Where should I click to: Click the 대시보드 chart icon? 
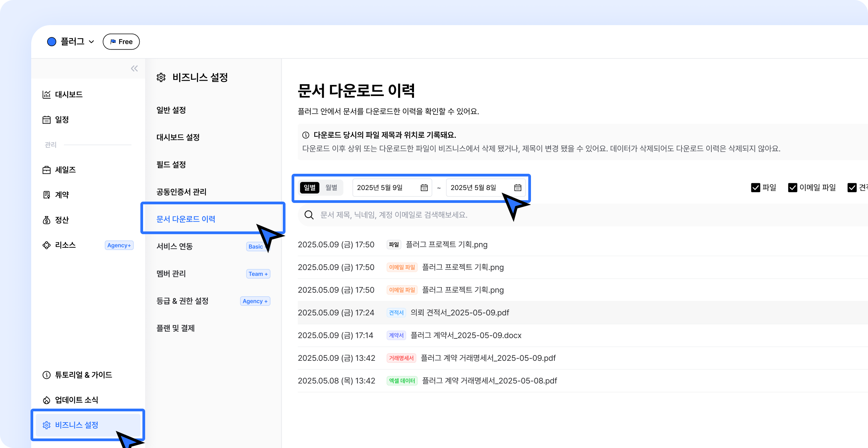pyautogui.click(x=46, y=94)
